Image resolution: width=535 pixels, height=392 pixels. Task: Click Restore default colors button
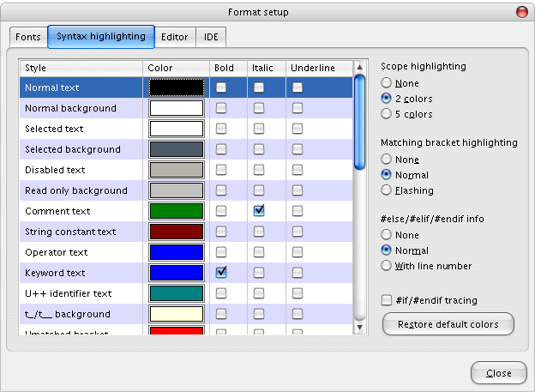tap(448, 324)
